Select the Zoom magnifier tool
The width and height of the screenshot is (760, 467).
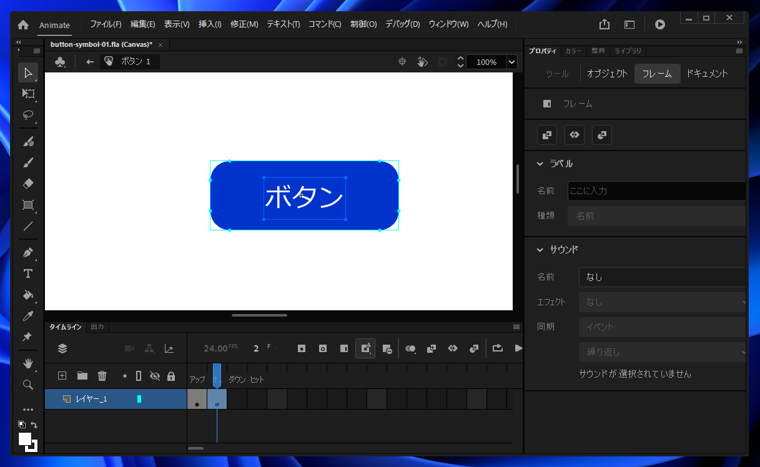coord(28,385)
